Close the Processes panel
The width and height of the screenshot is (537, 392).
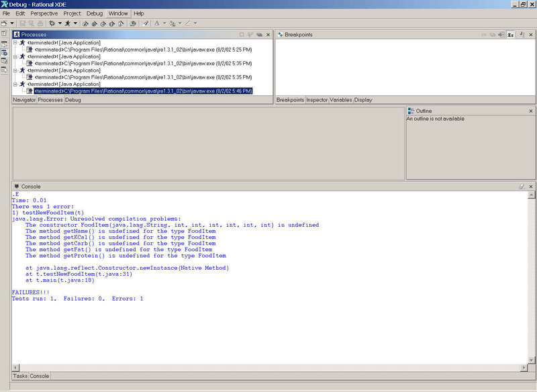268,35
